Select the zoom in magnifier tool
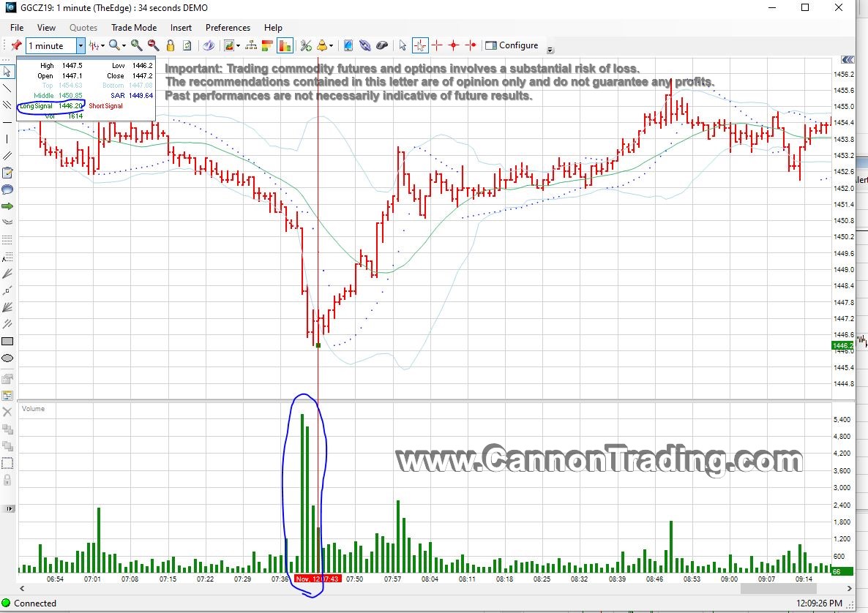The width and height of the screenshot is (868, 613). [x=137, y=45]
